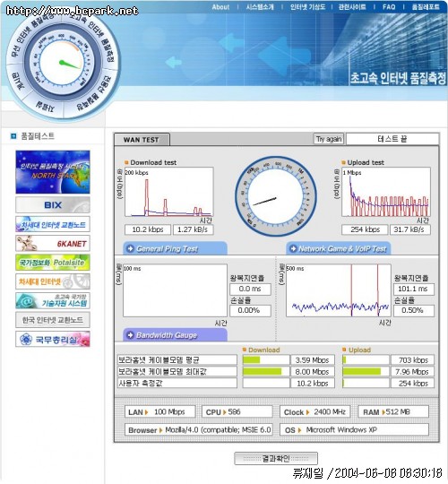Viewport: 448px width, 484px height.
Task: Open the 시스템소개 menu item
Action: (260, 7)
